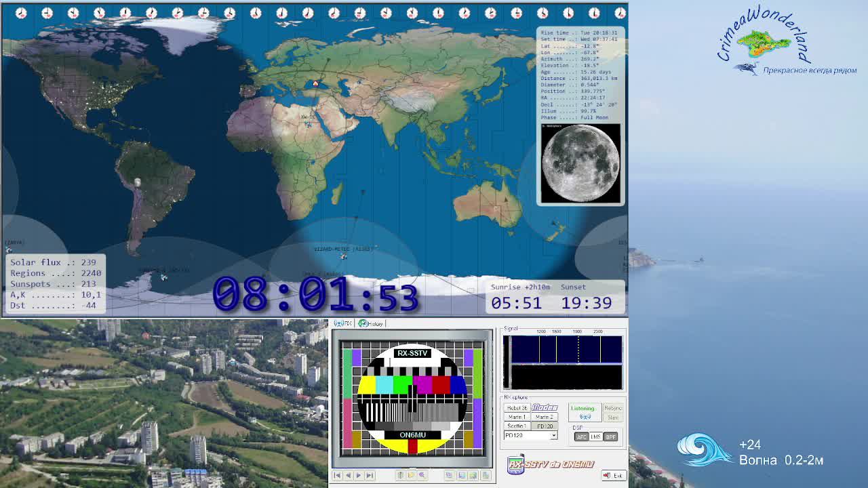This screenshot has height=488, width=868.
Task: Toggle the AFC DSP option
Action: click(x=581, y=437)
